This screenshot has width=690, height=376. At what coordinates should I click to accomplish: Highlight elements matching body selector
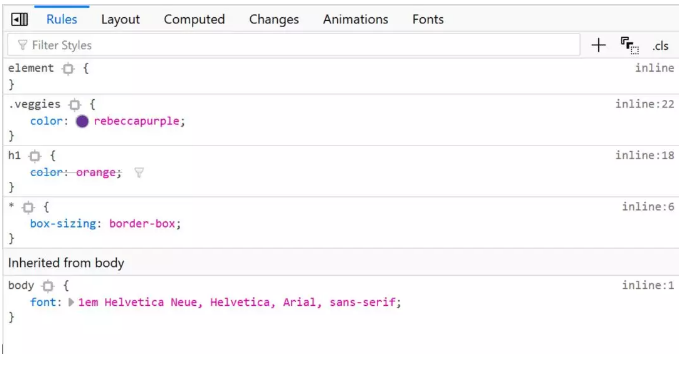48,286
